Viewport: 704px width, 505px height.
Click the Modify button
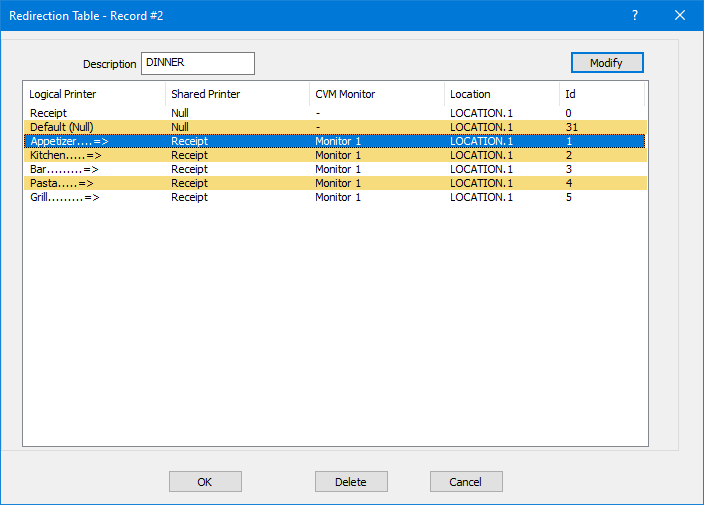pos(606,63)
